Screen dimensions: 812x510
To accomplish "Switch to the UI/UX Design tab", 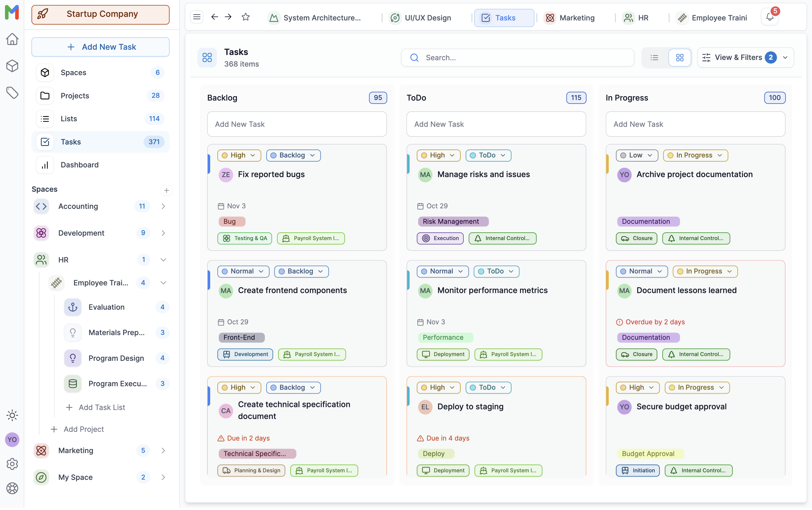I will click(420, 18).
